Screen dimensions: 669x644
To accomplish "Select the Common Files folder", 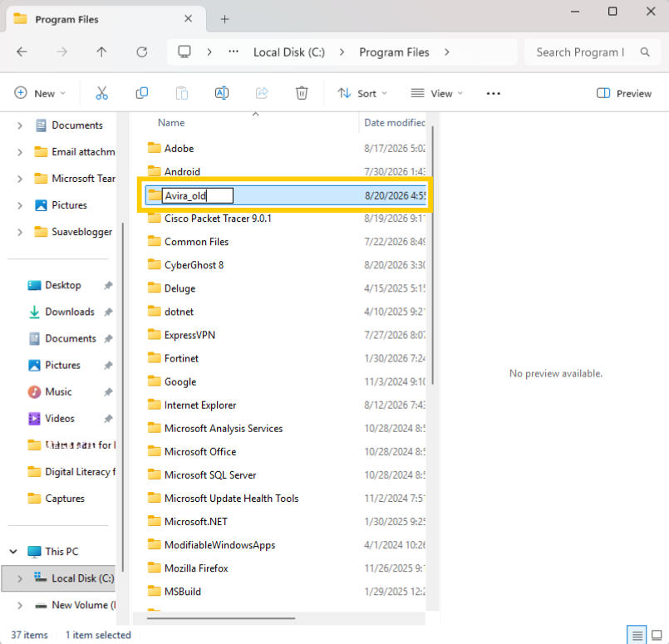I will coord(196,242).
